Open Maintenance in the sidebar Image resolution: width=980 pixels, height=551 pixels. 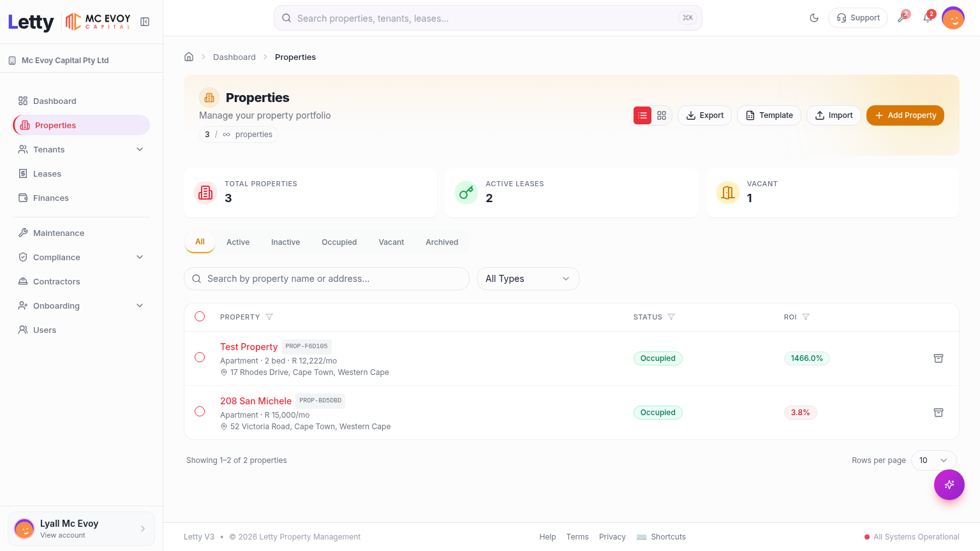pos(81,233)
